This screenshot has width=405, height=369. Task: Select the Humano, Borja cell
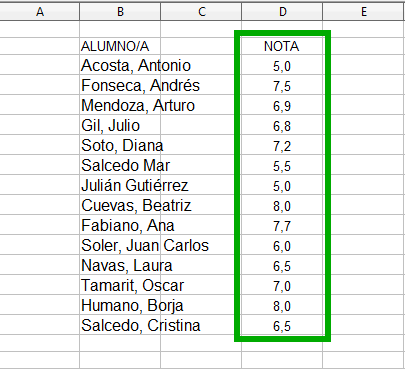[x=120, y=305]
